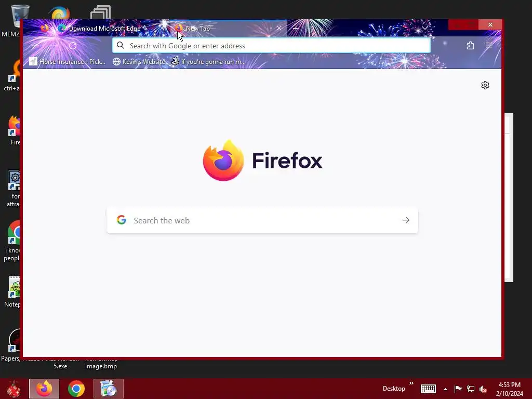Click the search arrow submit button
This screenshot has width=532, height=399.
tap(406, 220)
